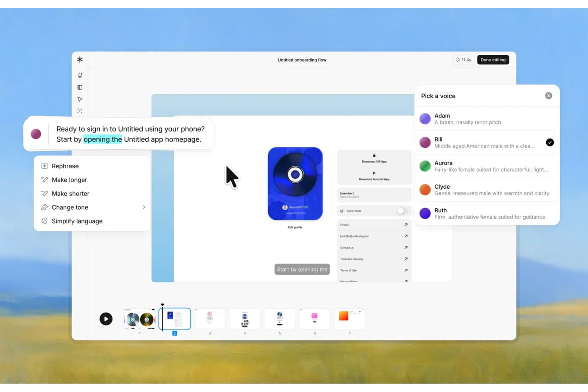The width and height of the screenshot is (588, 392).
Task: Select the focus zoom tool in sidebar
Action: 80,111
